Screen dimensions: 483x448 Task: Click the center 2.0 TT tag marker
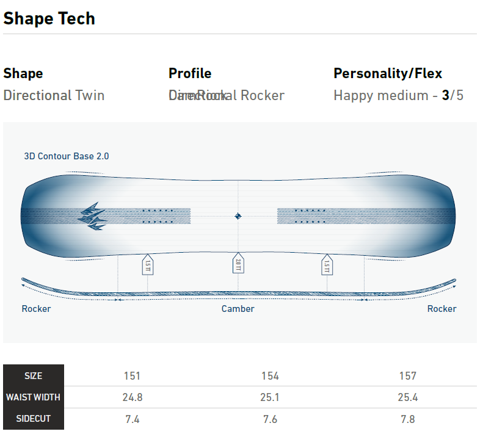[238, 264]
